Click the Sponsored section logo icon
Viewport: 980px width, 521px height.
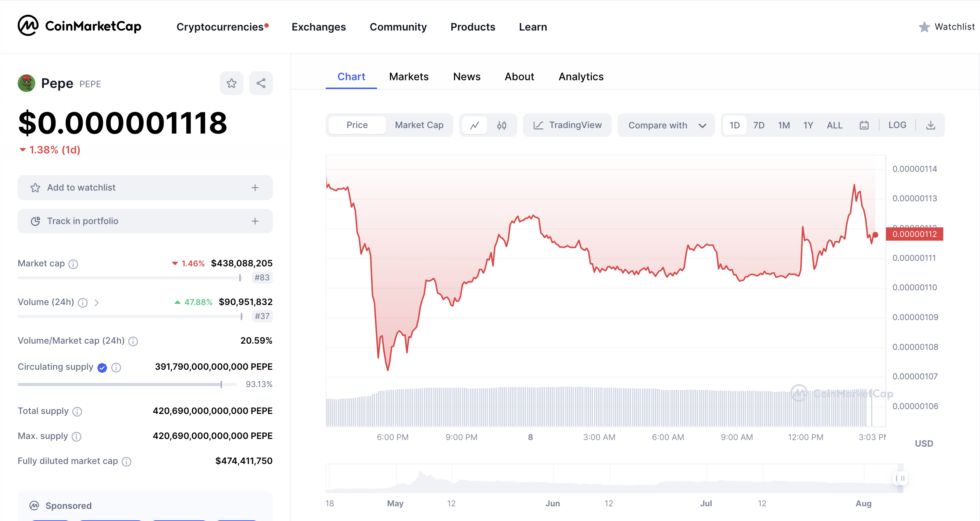click(34, 505)
